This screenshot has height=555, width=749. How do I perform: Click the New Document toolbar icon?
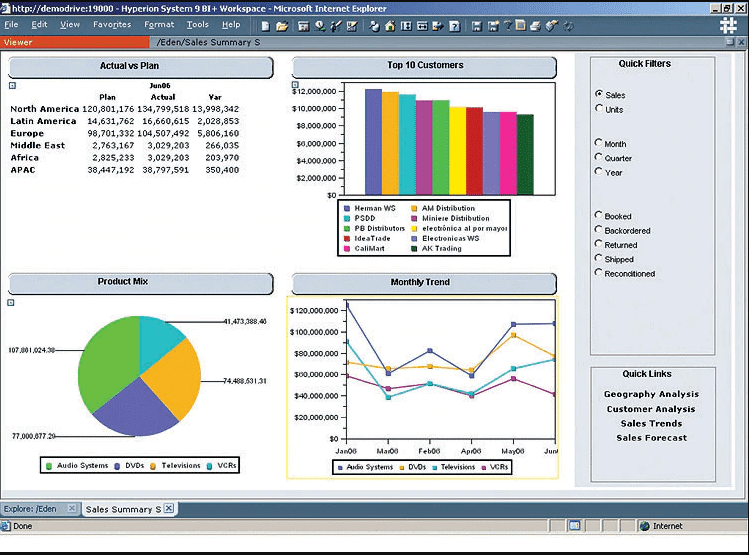pos(265,25)
